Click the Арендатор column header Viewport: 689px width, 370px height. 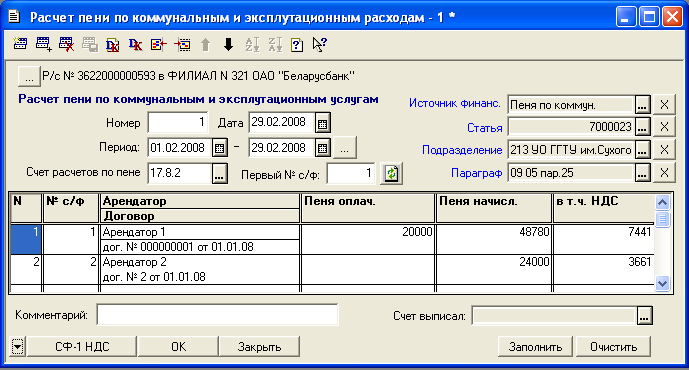click(200, 201)
